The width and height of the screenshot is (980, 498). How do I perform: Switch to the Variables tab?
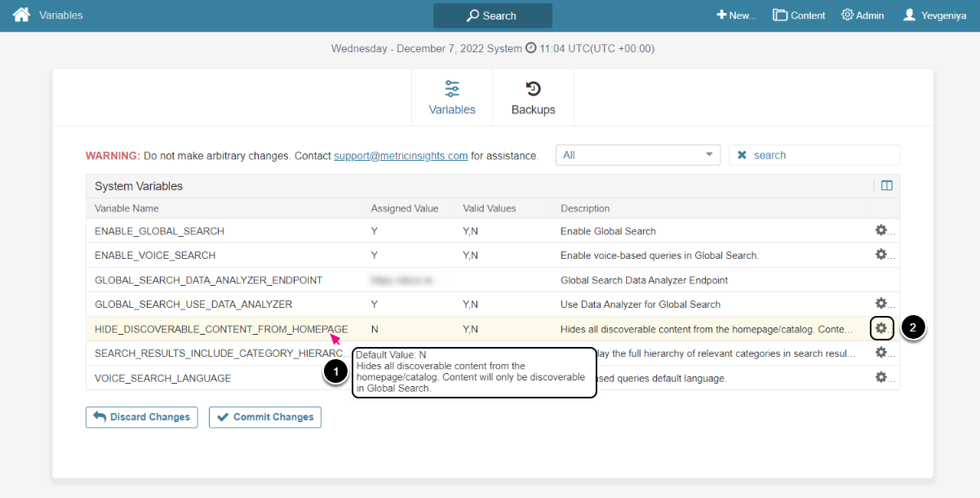452,98
